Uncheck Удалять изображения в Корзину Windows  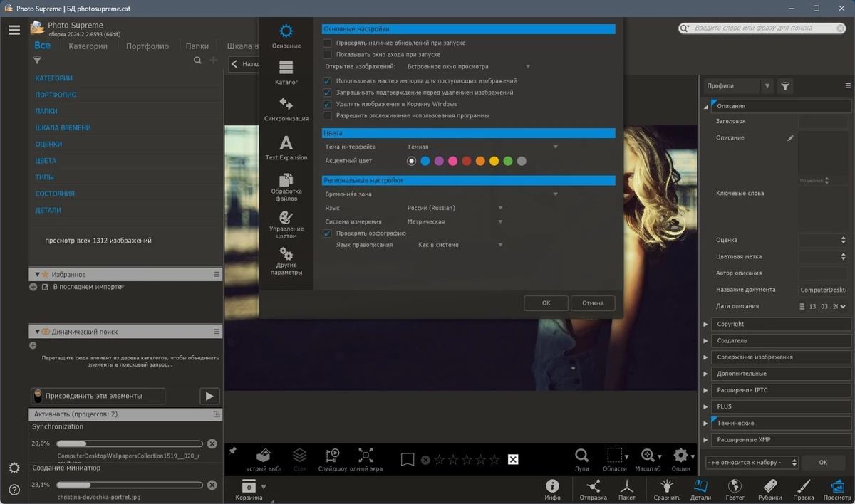[x=328, y=104]
